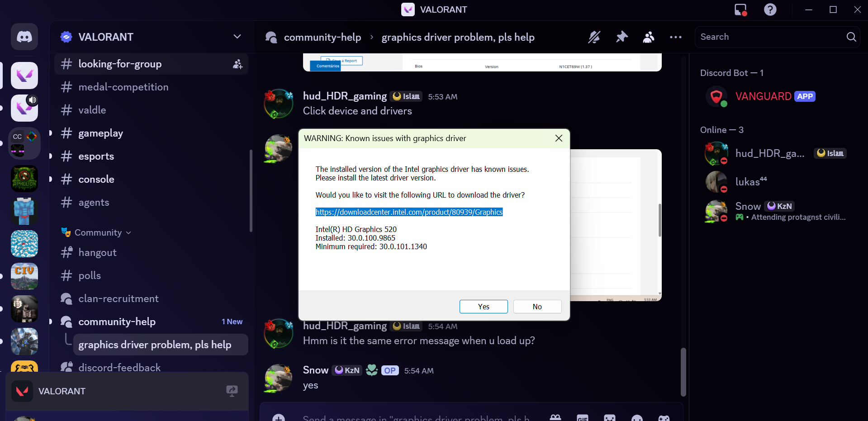Open Discord home direct messages icon
The image size is (868, 421).
tap(24, 37)
